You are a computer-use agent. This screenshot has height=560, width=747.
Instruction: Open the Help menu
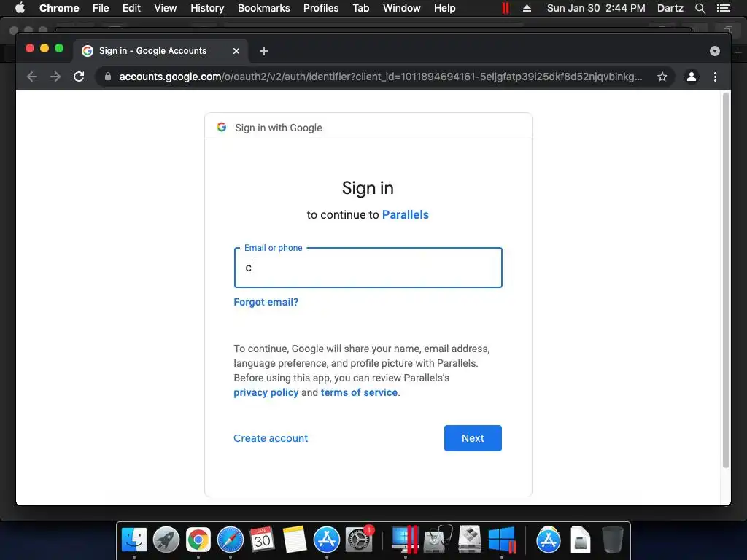pos(444,8)
